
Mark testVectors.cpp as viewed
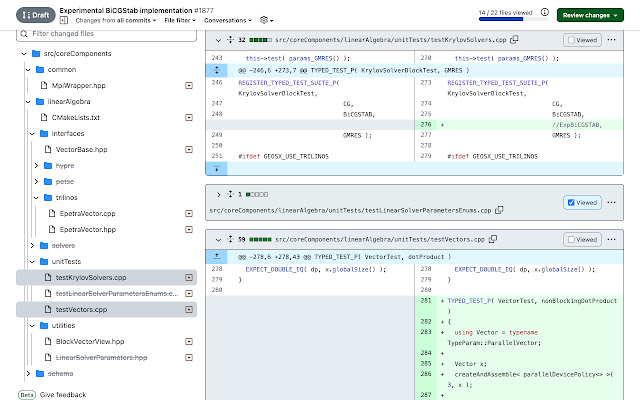click(582, 240)
